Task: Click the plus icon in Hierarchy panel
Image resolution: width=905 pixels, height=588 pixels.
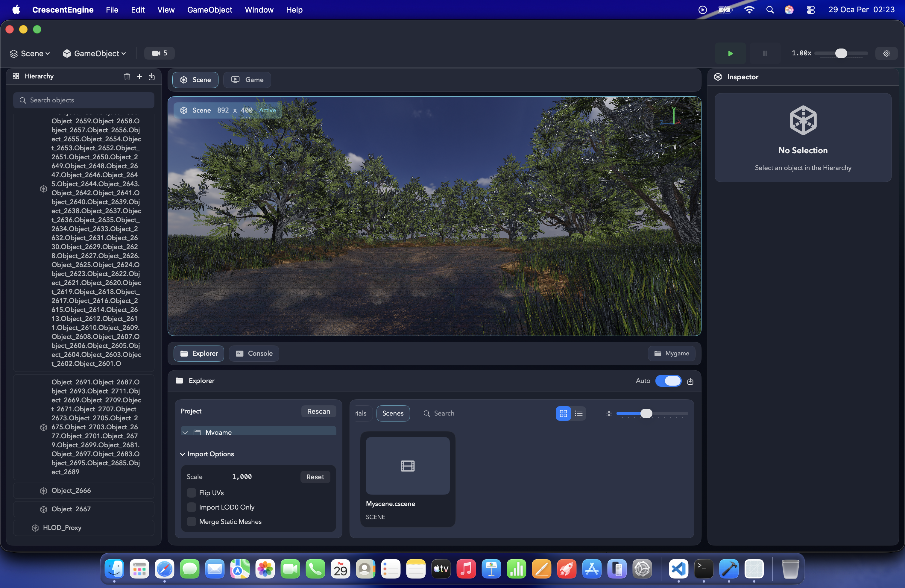Action: point(139,76)
